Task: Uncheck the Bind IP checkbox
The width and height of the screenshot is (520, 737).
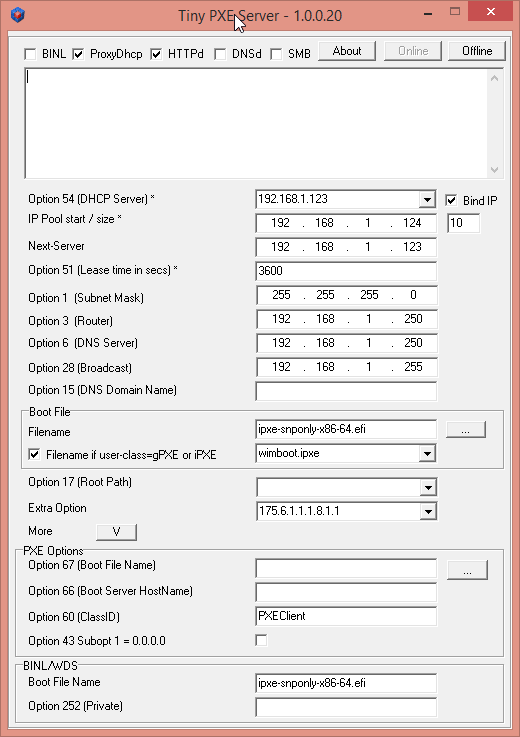Action: click(x=451, y=200)
